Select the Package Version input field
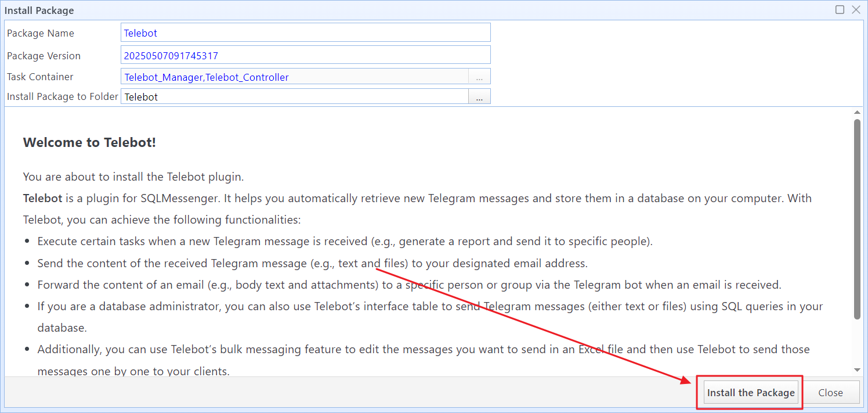Image resolution: width=868 pixels, height=413 pixels. 306,55
